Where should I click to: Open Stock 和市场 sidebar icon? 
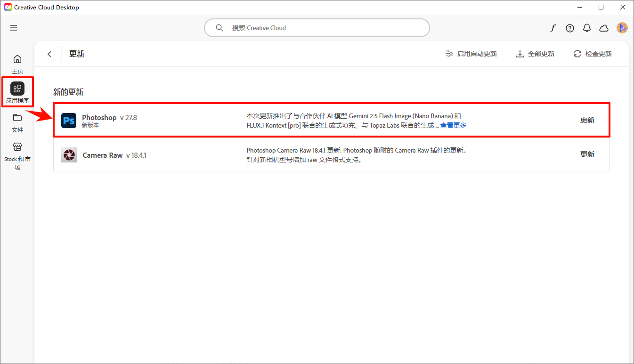pyautogui.click(x=17, y=156)
